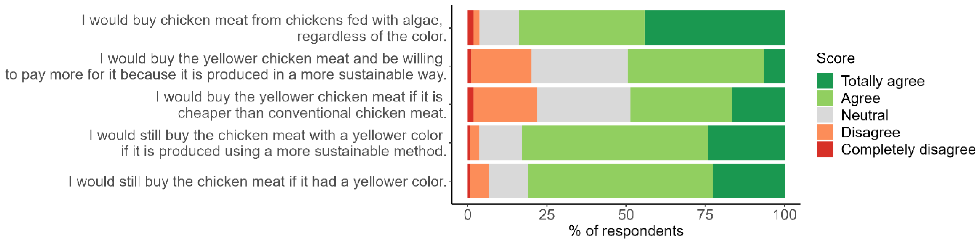
Task: Click 'I would still buy the chicken meat if it had a yellower color' label
Action: click(x=257, y=182)
